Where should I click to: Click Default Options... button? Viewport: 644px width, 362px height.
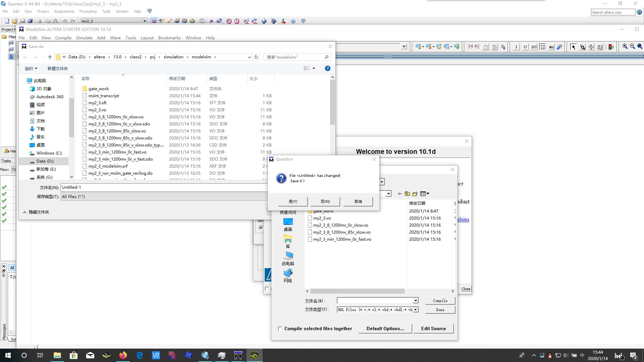coord(385,328)
